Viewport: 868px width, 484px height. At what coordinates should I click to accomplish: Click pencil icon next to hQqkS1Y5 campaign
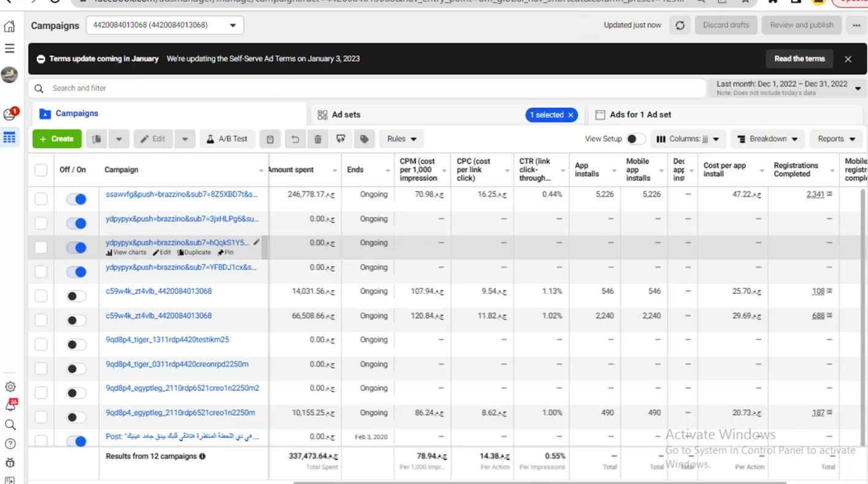256,242
